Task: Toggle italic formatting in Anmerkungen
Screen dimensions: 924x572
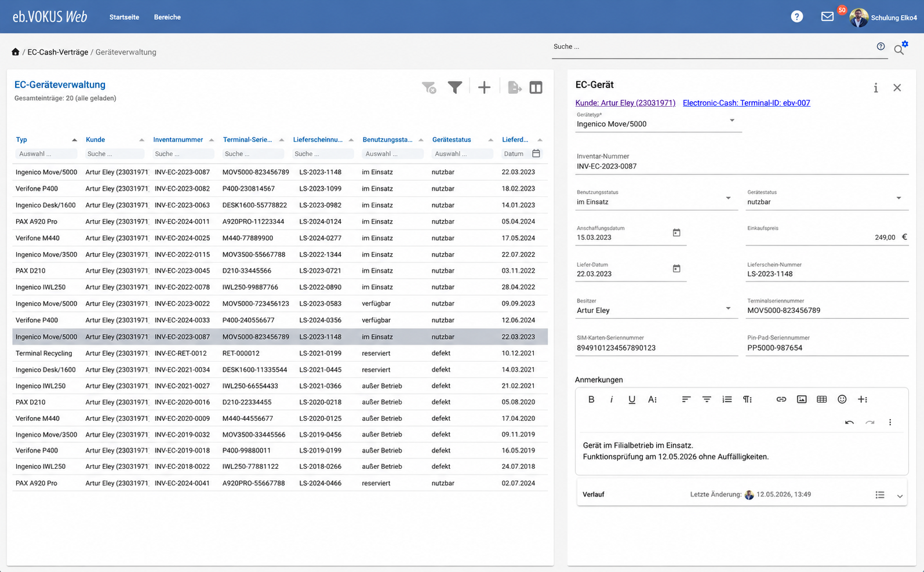Action: coord(612,399)
